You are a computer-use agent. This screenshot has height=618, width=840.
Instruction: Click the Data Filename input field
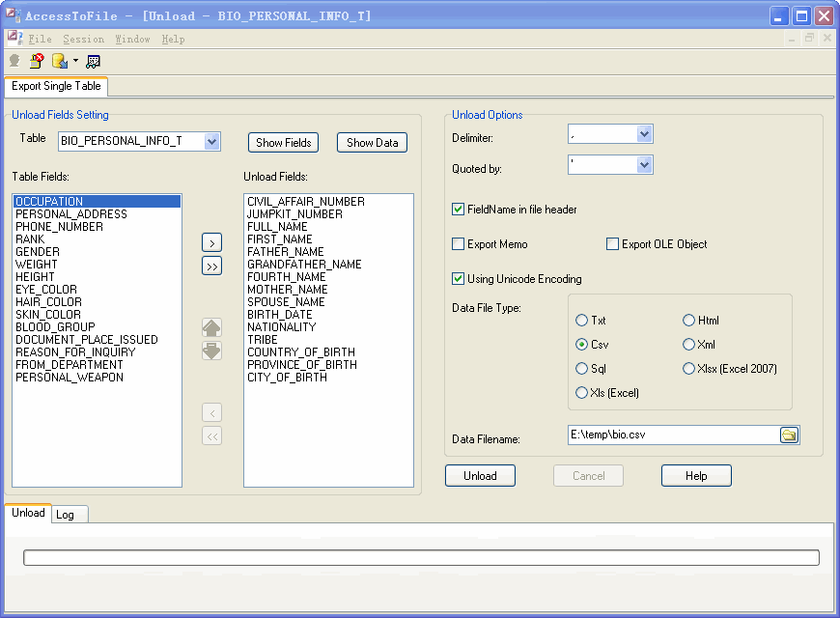click(674, 435)
